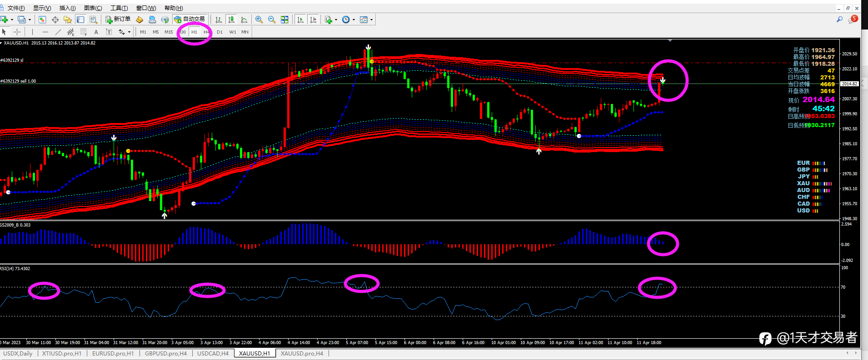Select the Fibonacci retracement tool
Screen dimensions: 868x360
(x=83, y=32)
